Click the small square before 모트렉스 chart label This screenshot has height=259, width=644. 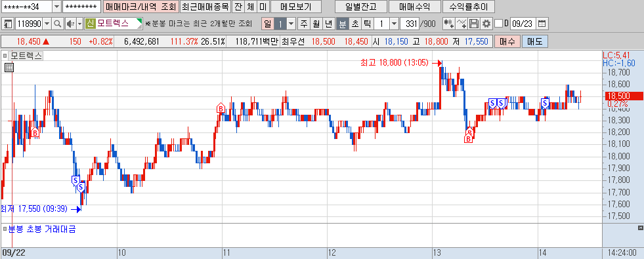tap(5, 56)
